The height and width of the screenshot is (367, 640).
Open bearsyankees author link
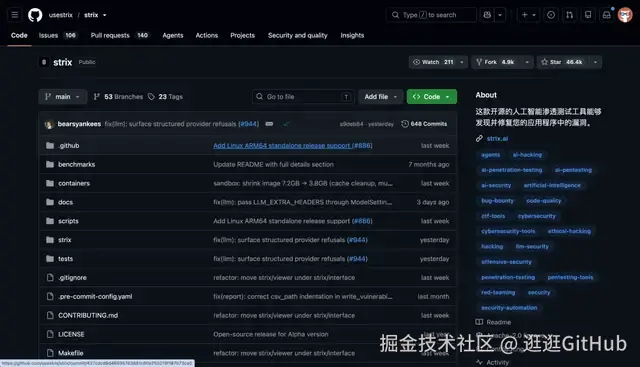[x=79, y=124]
